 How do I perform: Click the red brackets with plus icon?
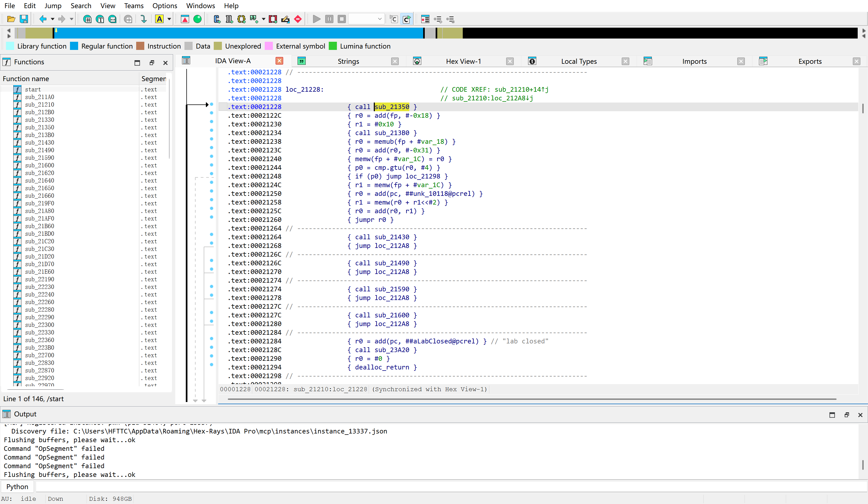[x=273, y=19]
